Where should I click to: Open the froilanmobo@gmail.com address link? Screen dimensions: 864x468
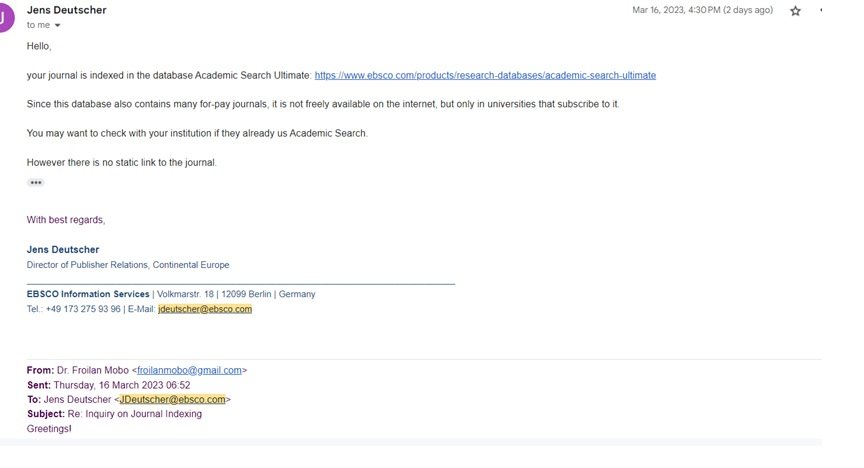pos(189,370)
